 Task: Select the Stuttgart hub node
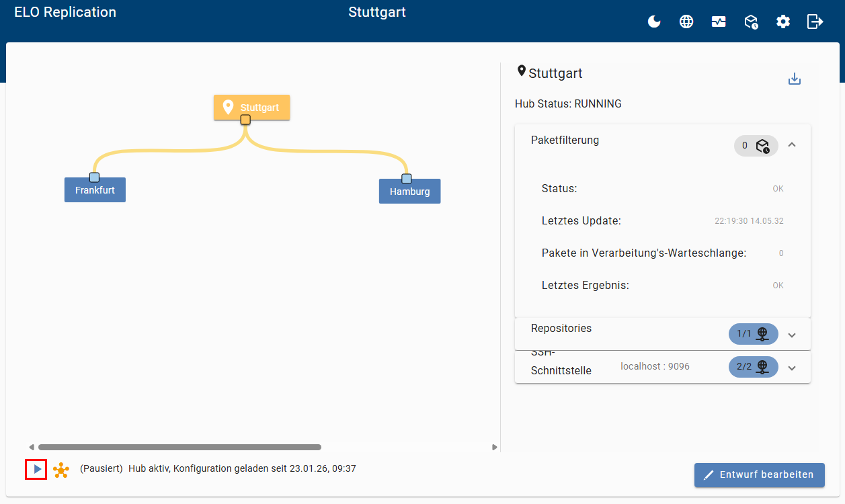252,108
